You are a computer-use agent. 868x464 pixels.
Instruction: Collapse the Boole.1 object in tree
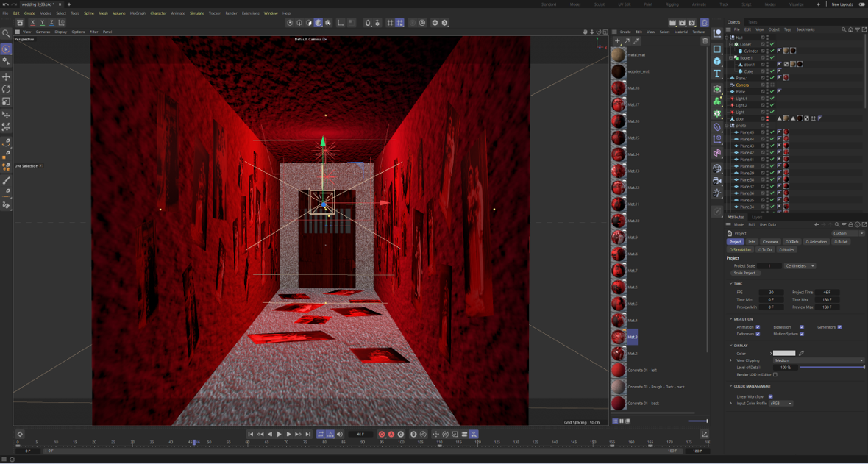click(x=731, y=57)
